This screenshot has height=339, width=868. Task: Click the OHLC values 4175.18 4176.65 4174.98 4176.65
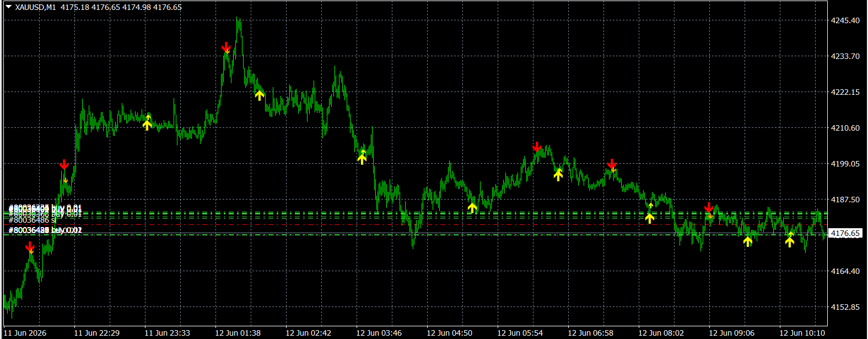point(121,7)
